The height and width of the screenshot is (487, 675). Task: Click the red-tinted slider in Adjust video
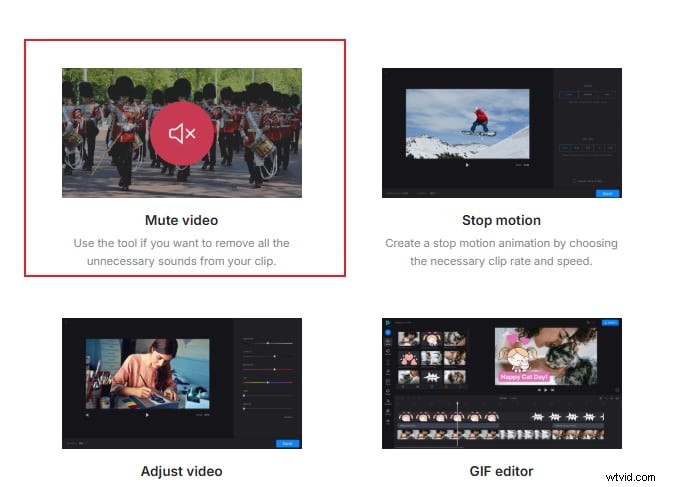pos(268,369)
